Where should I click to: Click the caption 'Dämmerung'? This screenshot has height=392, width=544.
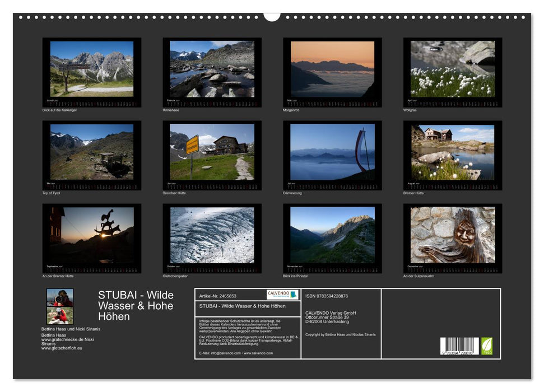pos(292,193)
